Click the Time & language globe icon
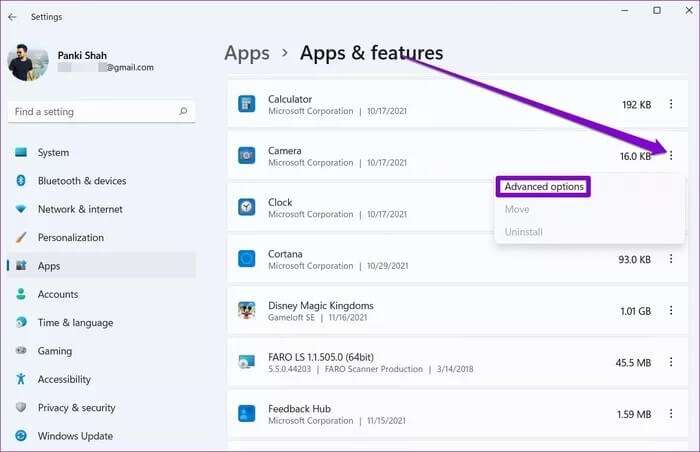 (x=21, y=322)
